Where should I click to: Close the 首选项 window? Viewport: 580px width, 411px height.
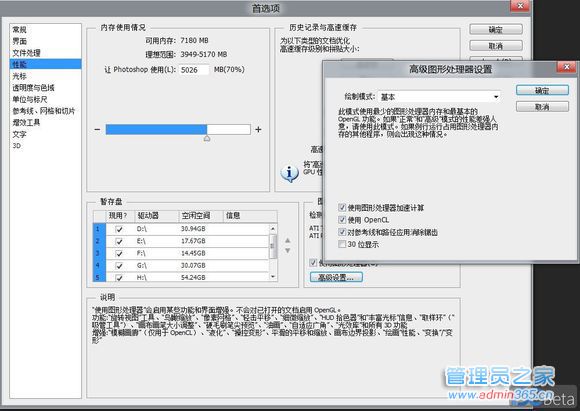point(520,6)
